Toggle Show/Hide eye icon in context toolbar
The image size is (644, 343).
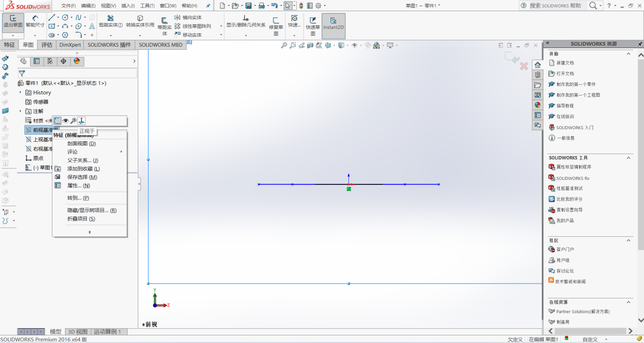coord(66,120)
